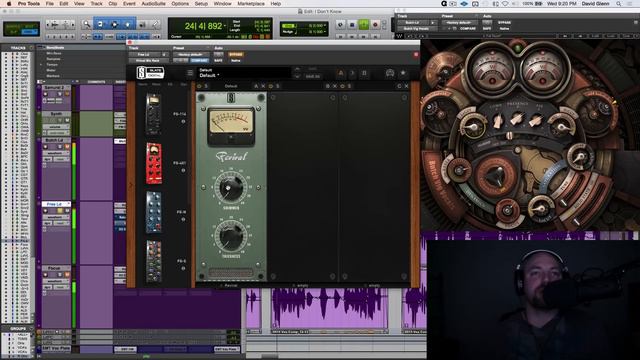Image resolution: width=640 pixels, height=360 pixels.
Task: Add the FG-N module thumbnail
Action: click(153, 212)
